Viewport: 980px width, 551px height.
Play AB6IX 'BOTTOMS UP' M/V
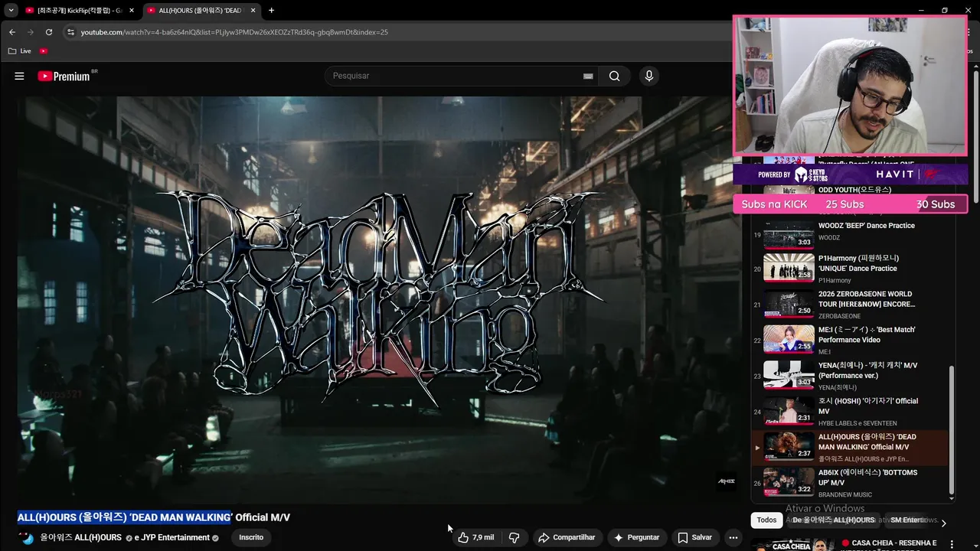pyautogui.click(x=850, y=483)
